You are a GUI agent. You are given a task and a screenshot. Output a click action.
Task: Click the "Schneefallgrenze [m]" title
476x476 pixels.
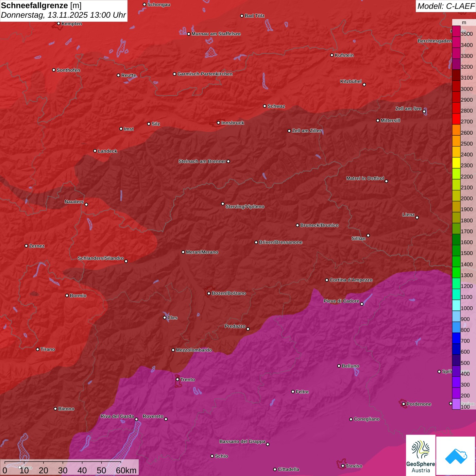coord(41,6)
